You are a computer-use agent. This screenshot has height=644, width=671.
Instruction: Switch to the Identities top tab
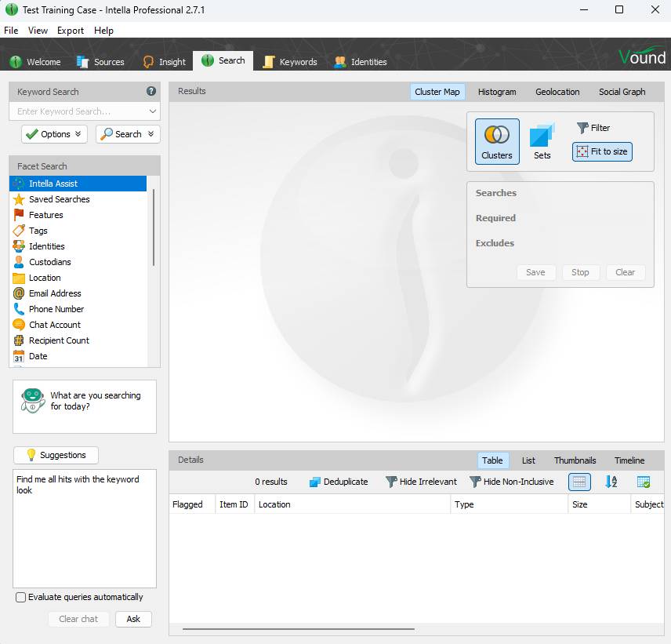pyautogui.click(x=361, y=62)
